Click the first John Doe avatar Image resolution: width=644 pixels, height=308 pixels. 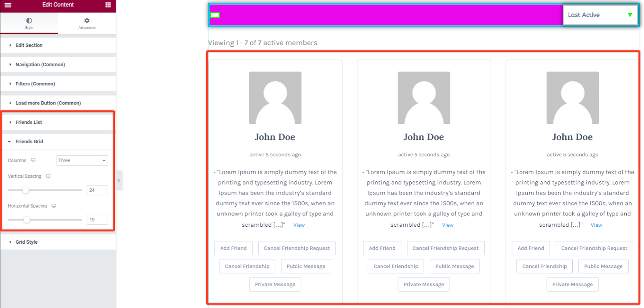(275, 98)
